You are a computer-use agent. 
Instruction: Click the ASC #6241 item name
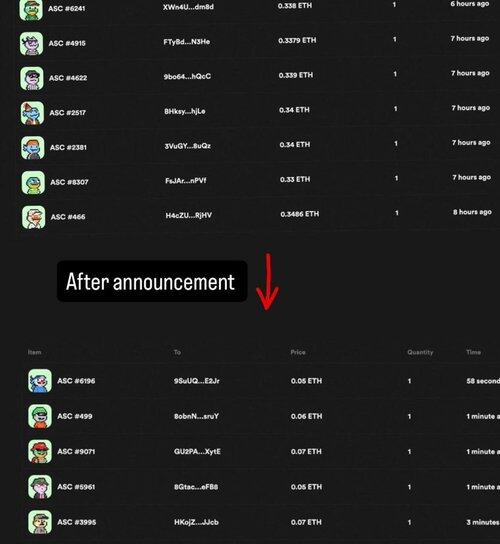(67, 8)
